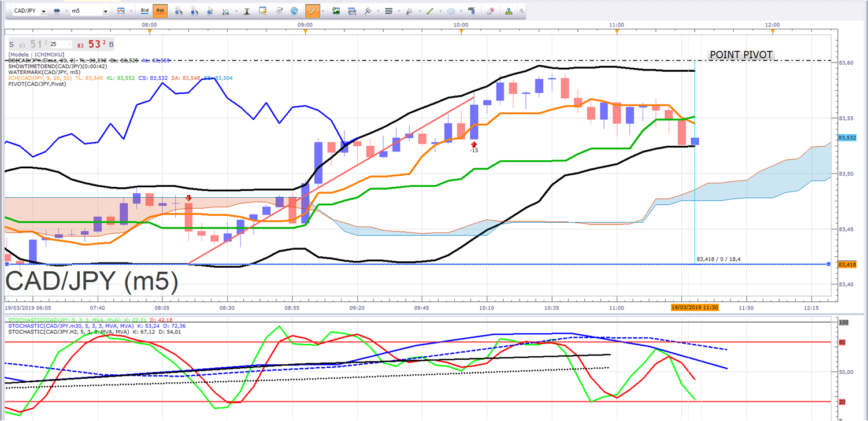
Task: Select the fan lines drawing tool
Action: click(409, 11)
